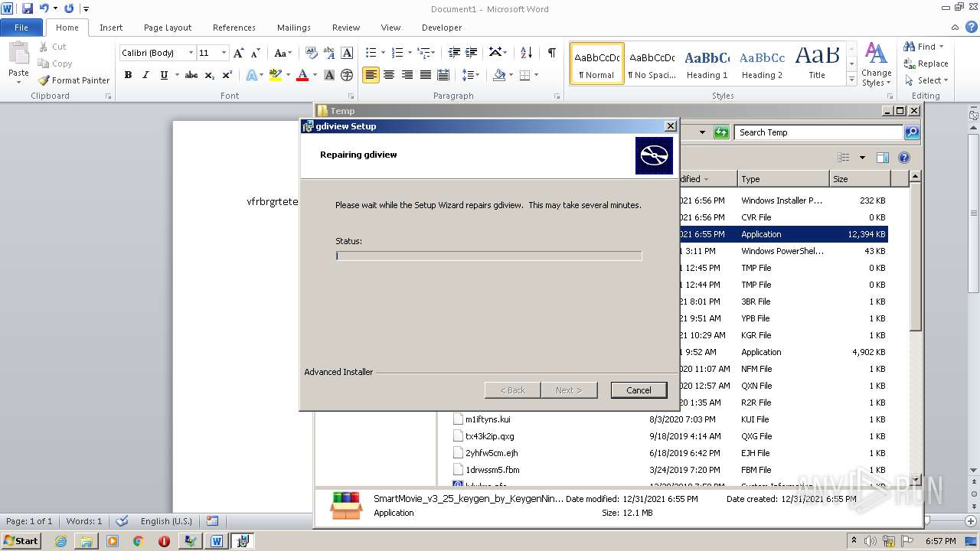Screen dimensions: 980x551
Task: Click Sort icon in Paragraph group
Action: pos(526,53)
